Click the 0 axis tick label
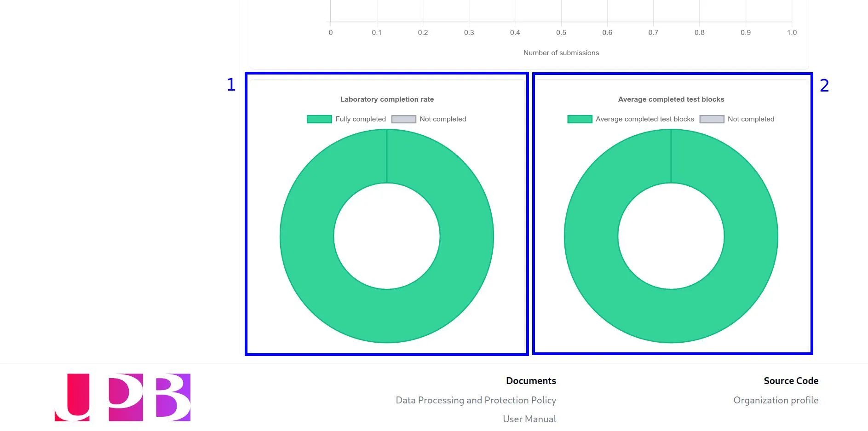The image size is (868, 431). 331,33
